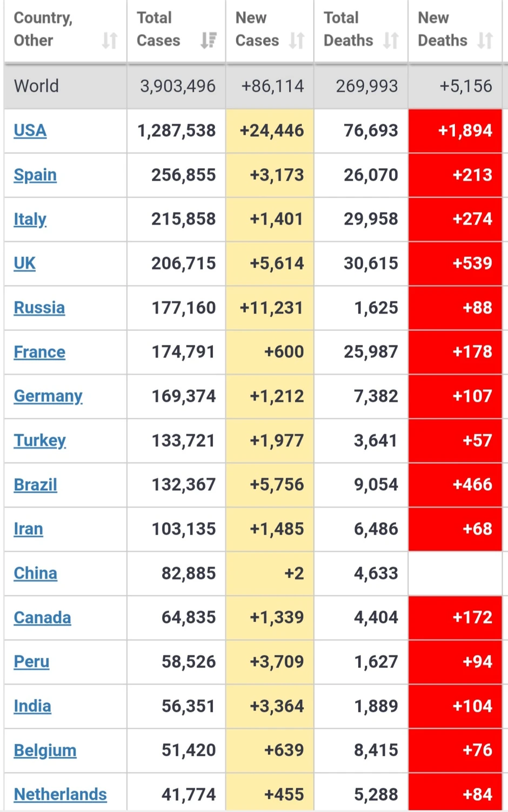Click sort icon in Total Cases header
Image resolution: width=508 pixels, height=812 pixels.
pyautogui.click(x=208, y=41)
